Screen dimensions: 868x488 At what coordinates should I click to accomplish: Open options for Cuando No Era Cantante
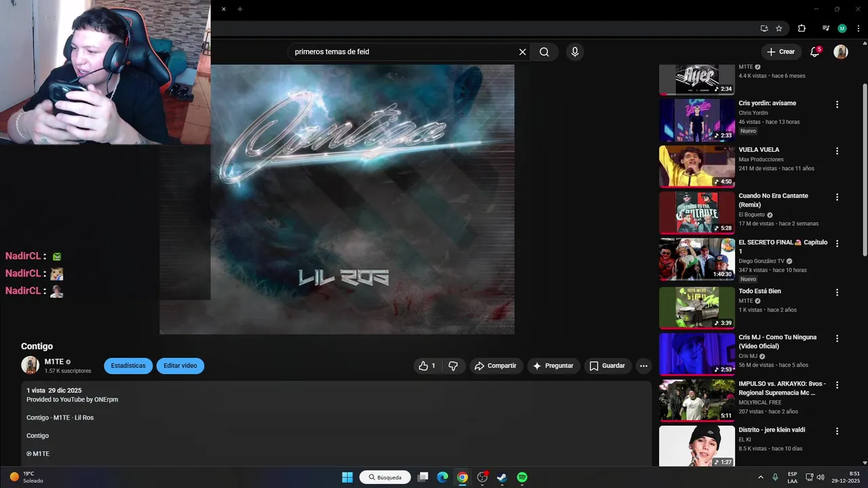(837, 197)
